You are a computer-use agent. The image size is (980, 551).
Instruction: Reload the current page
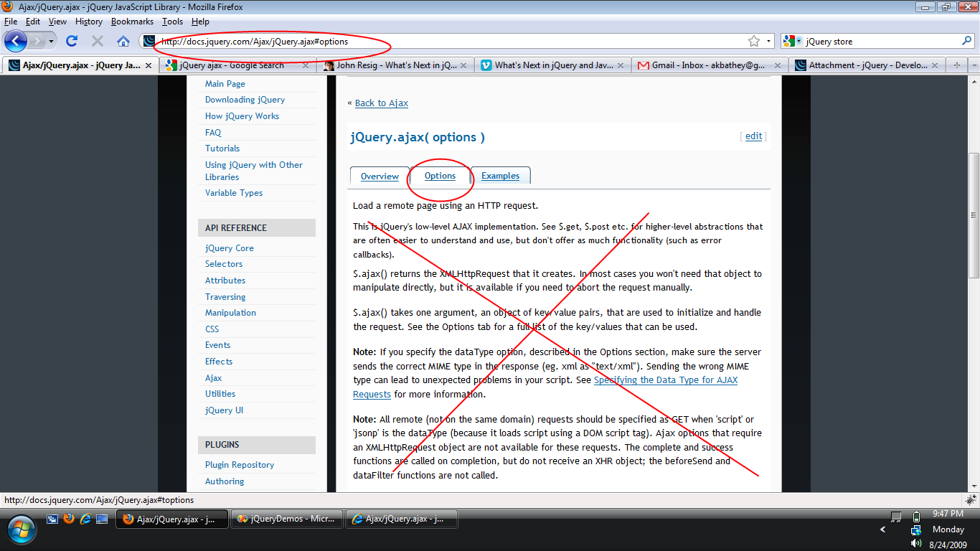72,41
